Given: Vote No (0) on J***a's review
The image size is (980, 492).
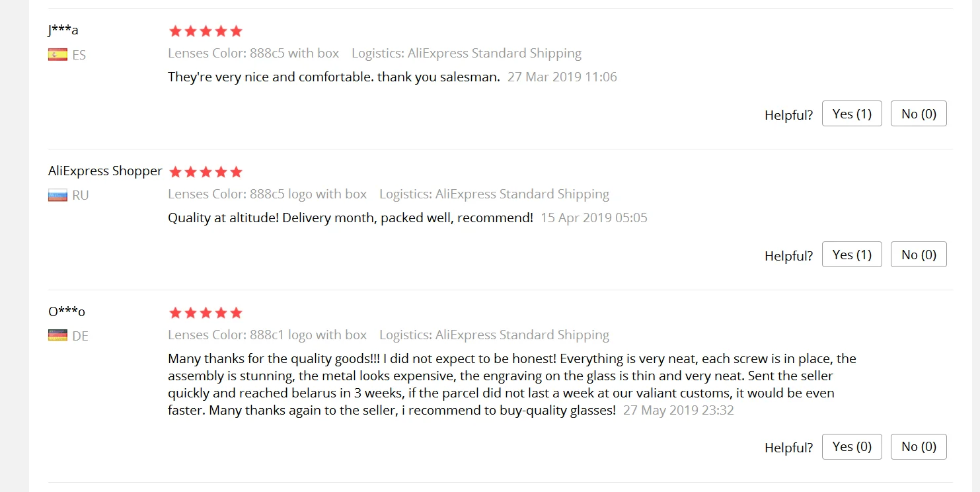Looking at the screenshot, I should tap(919, 114).
